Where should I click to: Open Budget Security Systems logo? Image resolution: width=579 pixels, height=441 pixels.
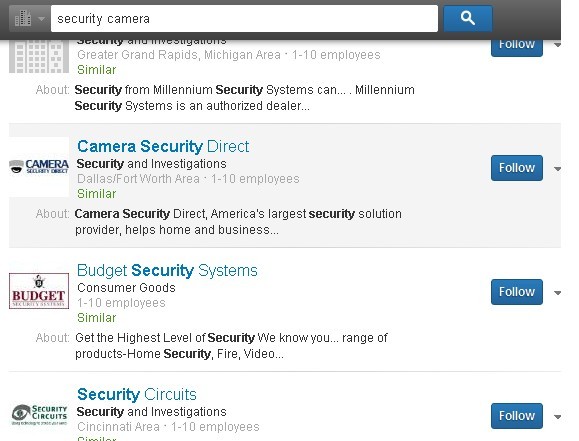pos(39,291)
